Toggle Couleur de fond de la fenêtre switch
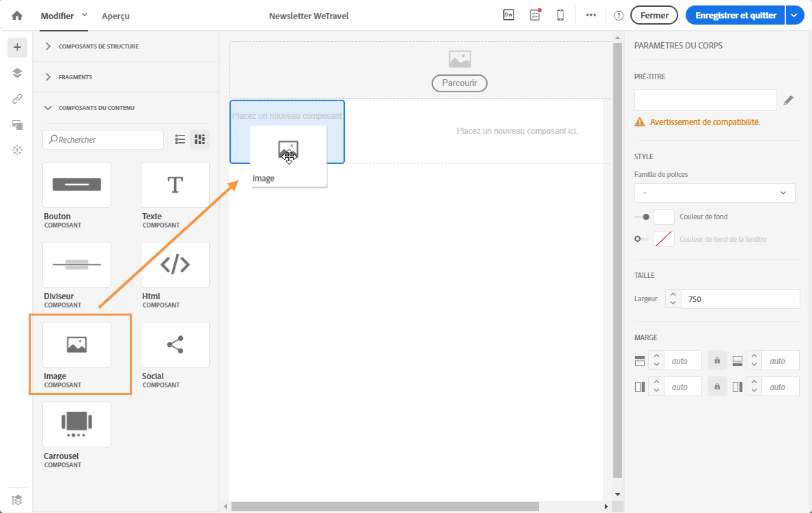The image size is (812, 513). (x=641, y=239)
